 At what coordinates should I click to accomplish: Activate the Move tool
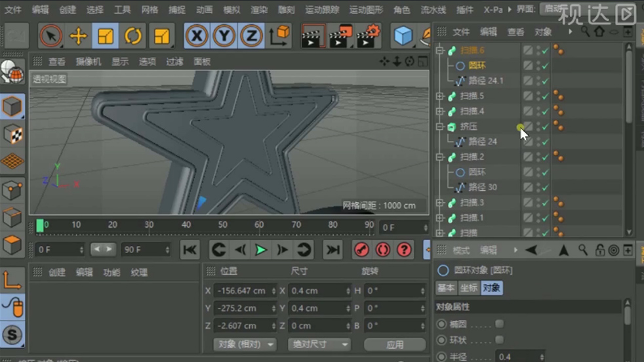click(78, 36)
